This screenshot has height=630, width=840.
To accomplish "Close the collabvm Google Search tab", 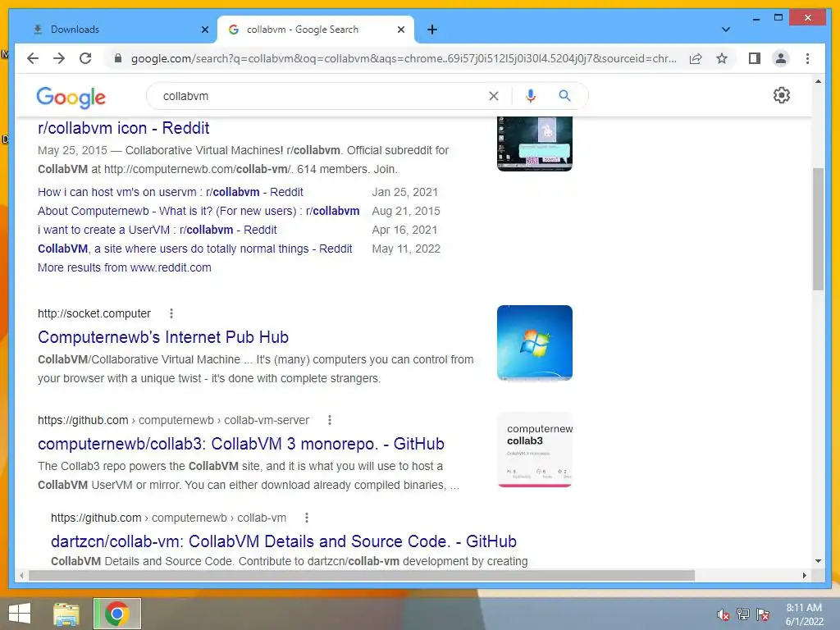I will [400, 30].
